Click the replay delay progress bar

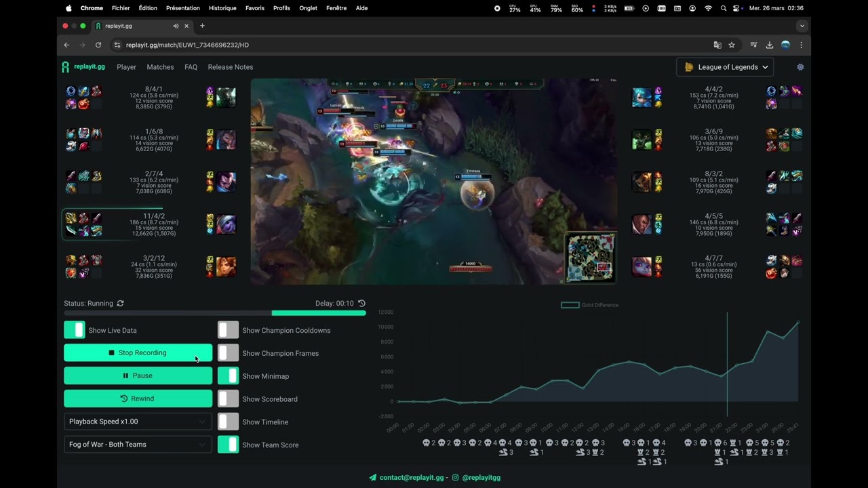(215, 313)
